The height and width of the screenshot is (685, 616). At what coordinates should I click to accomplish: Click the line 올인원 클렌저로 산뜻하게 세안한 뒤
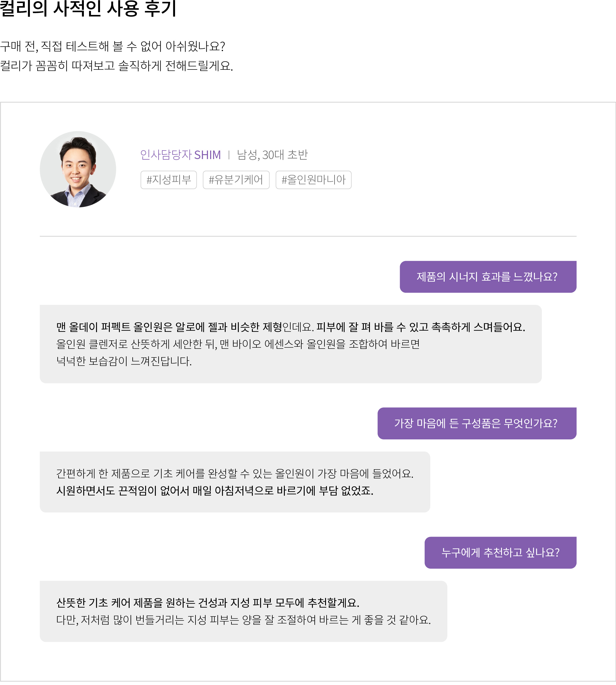point(238,344)
